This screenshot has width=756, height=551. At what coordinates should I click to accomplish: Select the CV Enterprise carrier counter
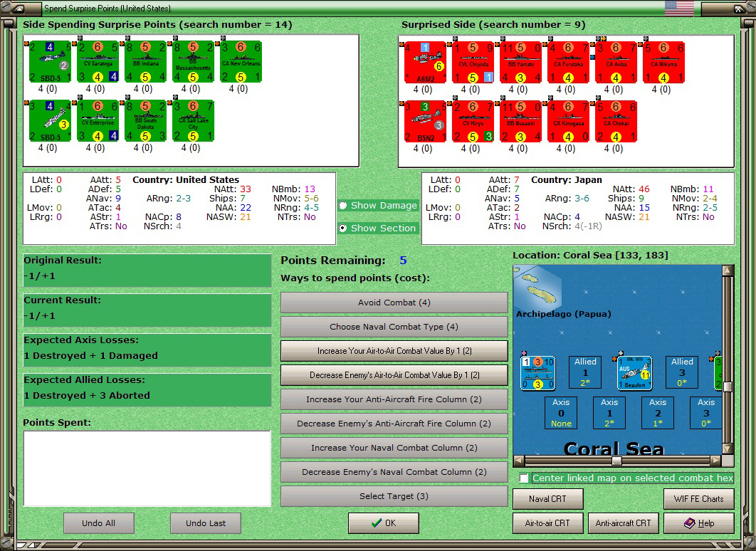click(x=98, y=121)
